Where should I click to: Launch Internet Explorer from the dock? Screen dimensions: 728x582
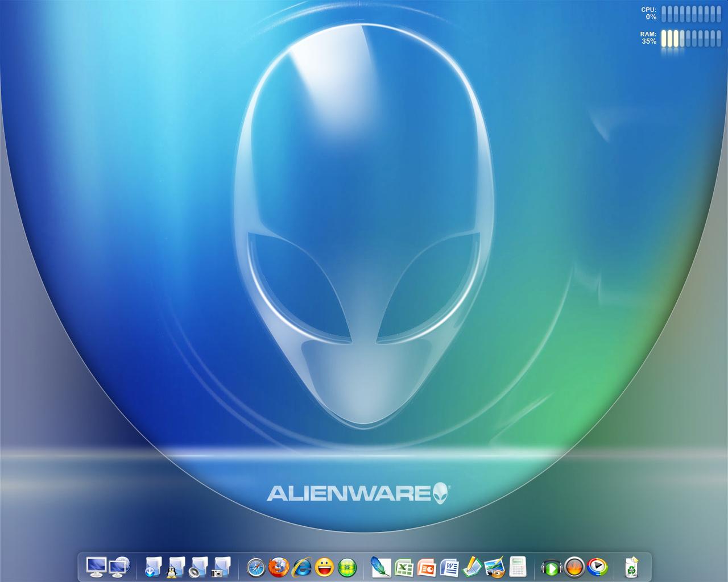[x=301, y=567]
